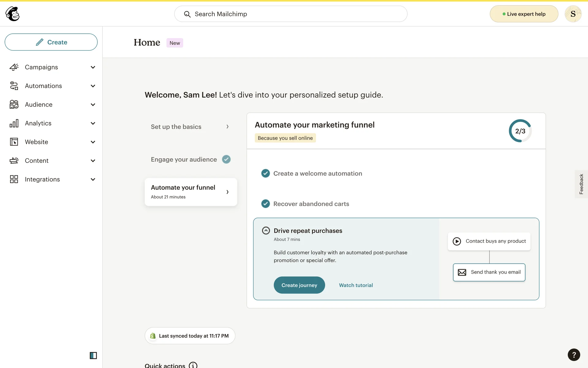Click the Create journey button
Screen dimensions: 588x368
(299, 285)
